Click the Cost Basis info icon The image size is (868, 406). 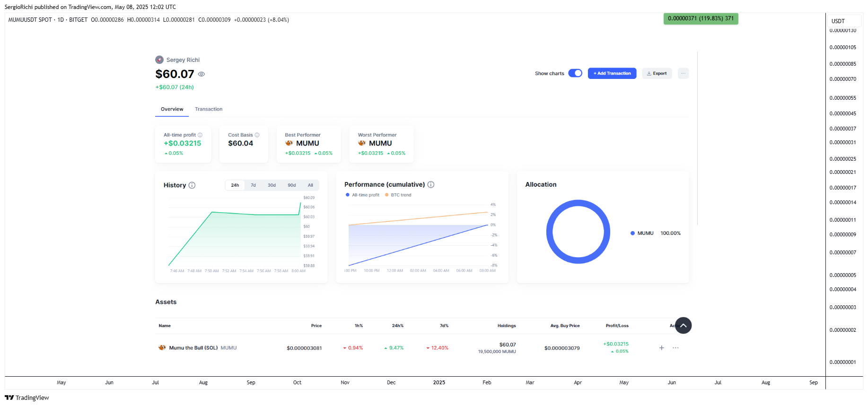257,135
